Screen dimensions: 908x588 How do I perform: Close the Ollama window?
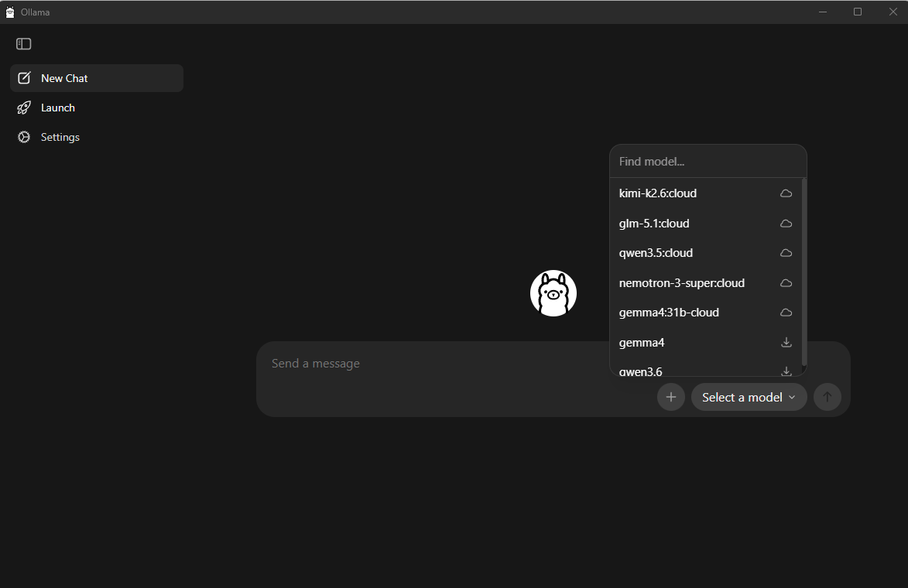(893, 12)
